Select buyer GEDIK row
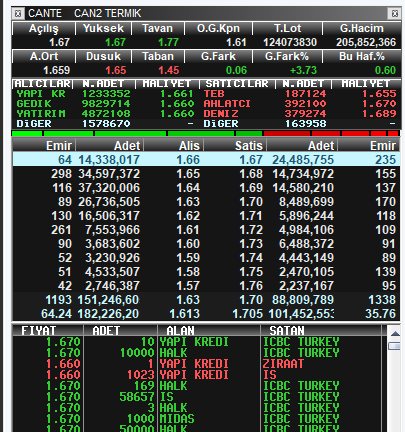Screen dimensions: 405x432 tap(106, 104)
